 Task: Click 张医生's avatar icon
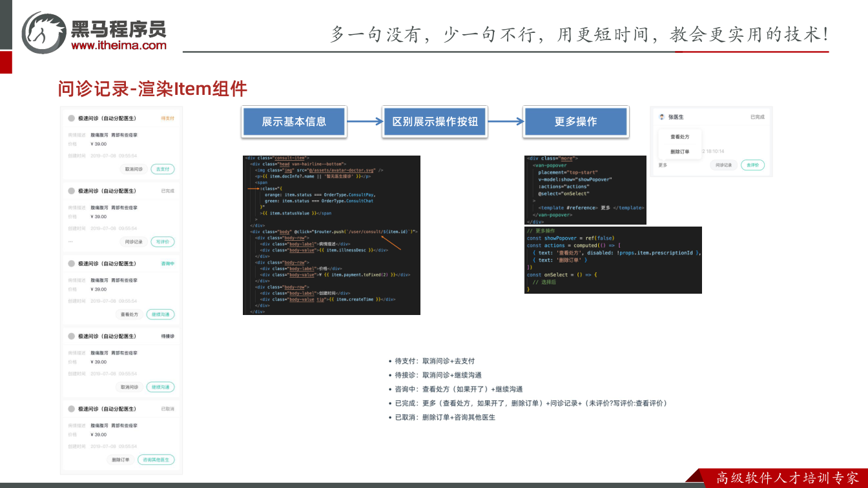coord(662,117)
